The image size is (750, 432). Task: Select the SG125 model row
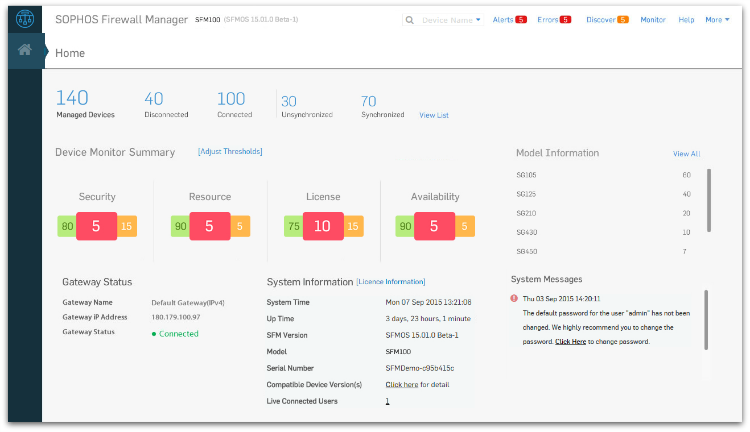(604, 194)
